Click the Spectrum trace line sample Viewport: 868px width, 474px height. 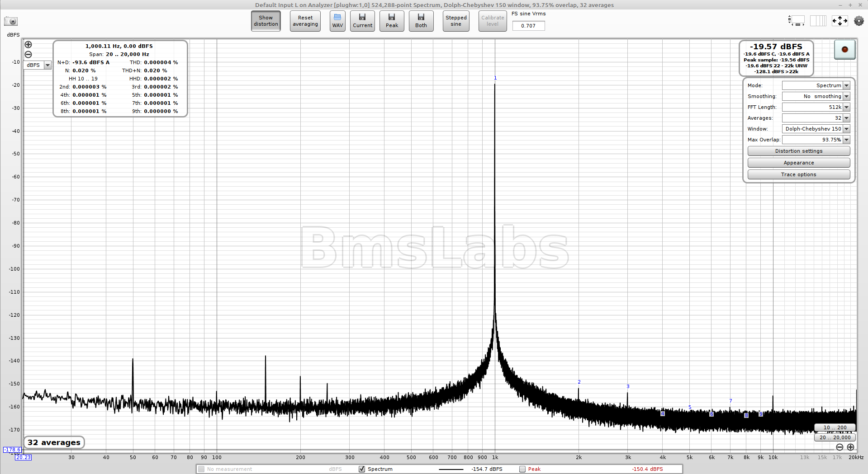451,469
